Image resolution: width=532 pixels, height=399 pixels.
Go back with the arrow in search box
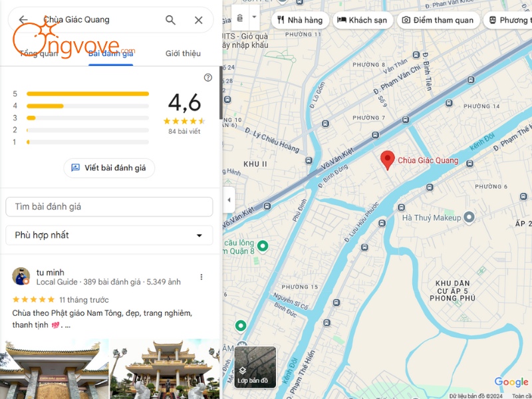tap(23, 20)
